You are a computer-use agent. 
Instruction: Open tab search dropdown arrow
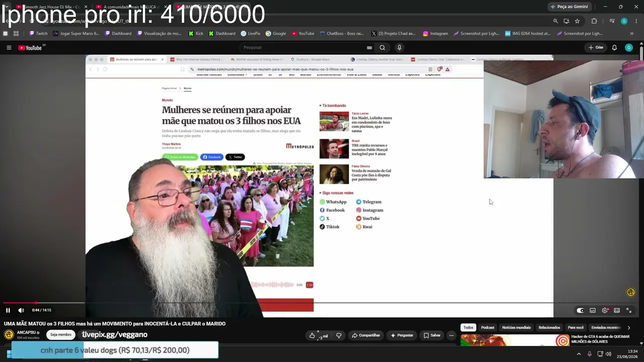point(6,7)
